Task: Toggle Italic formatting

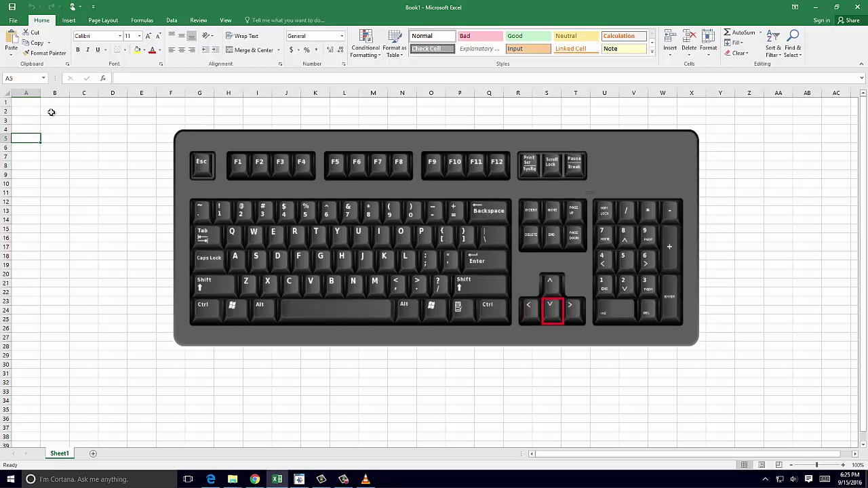Action: [87, 50]
